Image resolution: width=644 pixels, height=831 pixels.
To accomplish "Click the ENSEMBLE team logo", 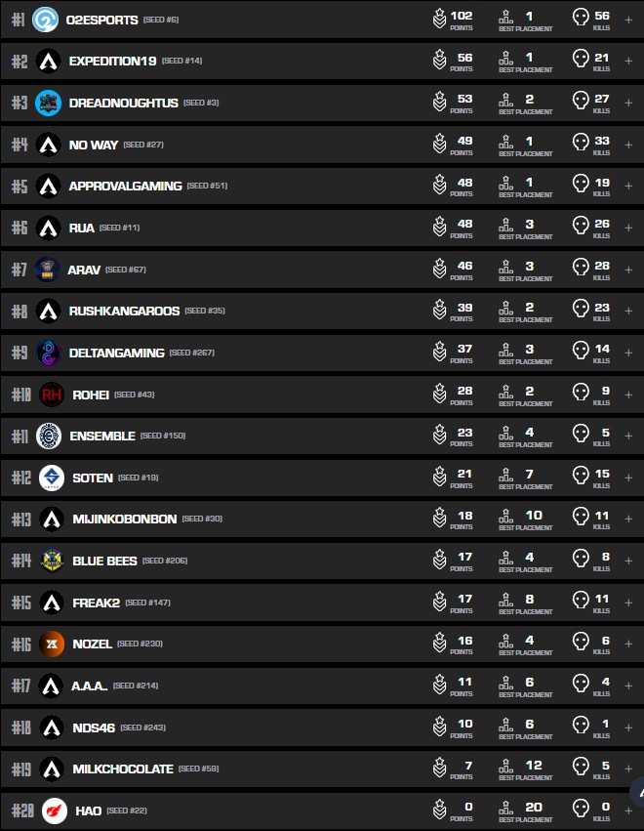I will tap(49, 436).
